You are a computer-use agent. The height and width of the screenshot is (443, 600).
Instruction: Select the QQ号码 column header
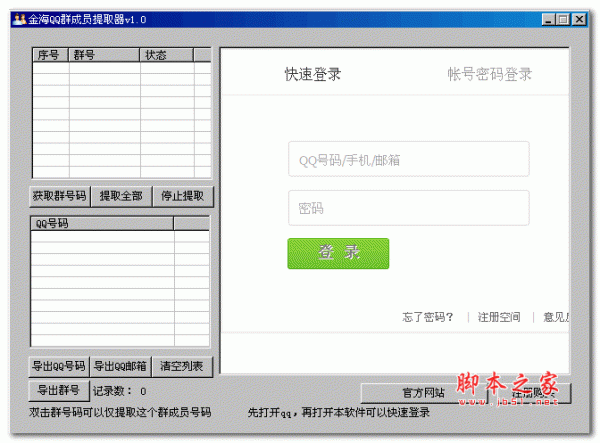point(102,223)
